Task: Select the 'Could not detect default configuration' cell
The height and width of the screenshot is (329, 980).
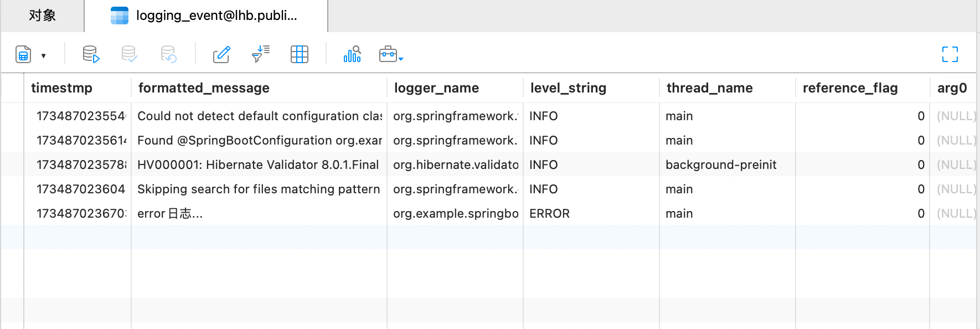Action: click(259, 116)
